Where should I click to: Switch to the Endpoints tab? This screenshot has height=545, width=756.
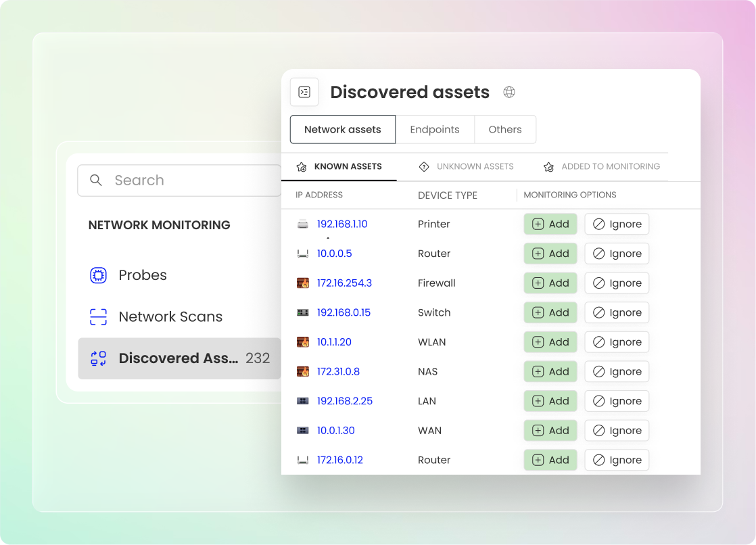click(x=435, y=130)
